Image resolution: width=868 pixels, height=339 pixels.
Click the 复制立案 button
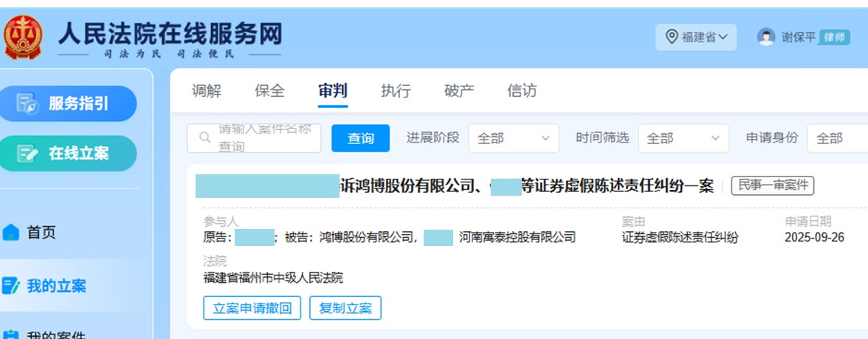tap(345, 308)
